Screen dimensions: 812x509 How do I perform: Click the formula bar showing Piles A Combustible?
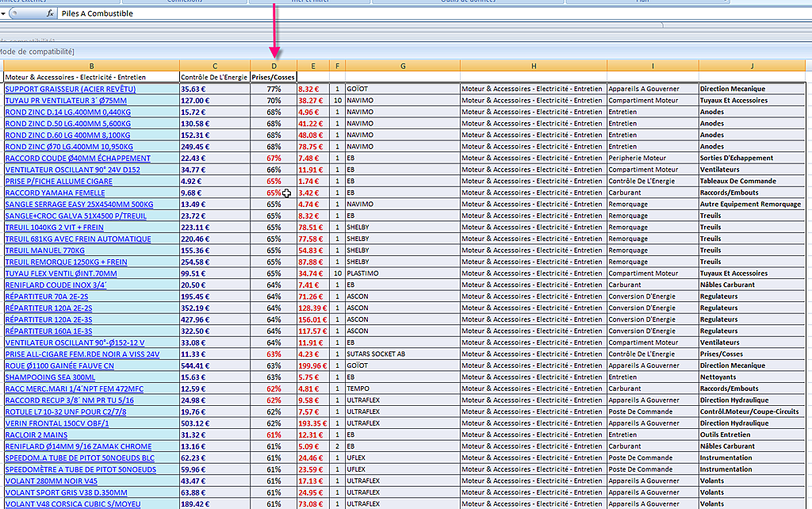pos(434,13)
